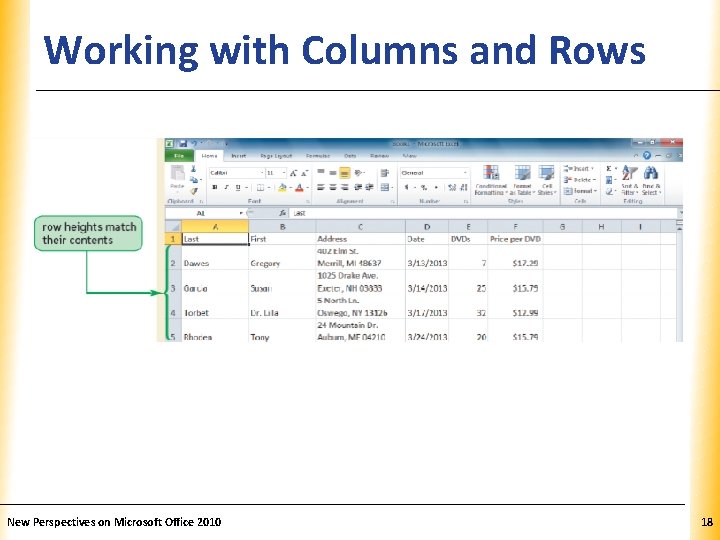Click the Decrease Indent icon
The height and width of the screenshot is (540, 720).
358,187
